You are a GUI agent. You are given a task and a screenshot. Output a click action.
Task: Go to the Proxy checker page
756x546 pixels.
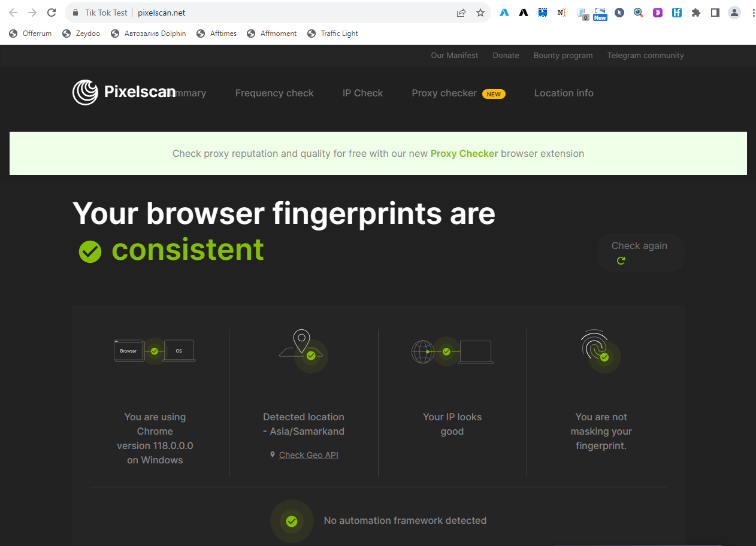pyautogui.click(x=444, y=93)
